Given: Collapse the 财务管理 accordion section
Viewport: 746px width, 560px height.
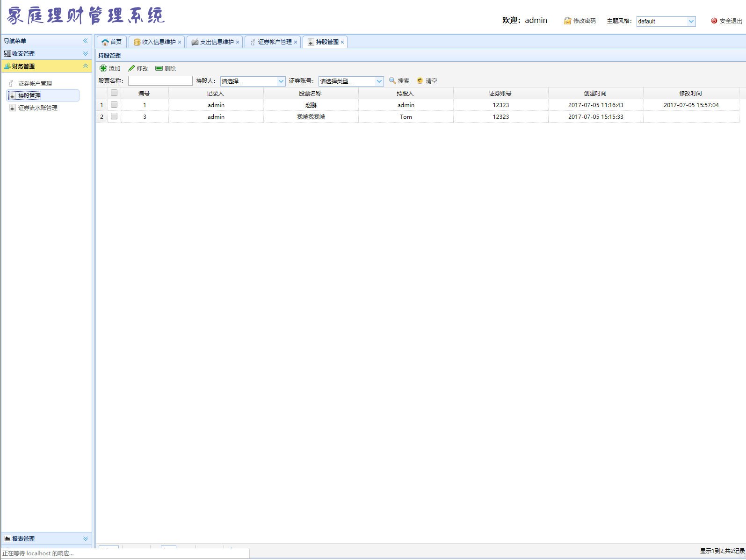Looking at the screenshot, I should click(x=46, y=66).
